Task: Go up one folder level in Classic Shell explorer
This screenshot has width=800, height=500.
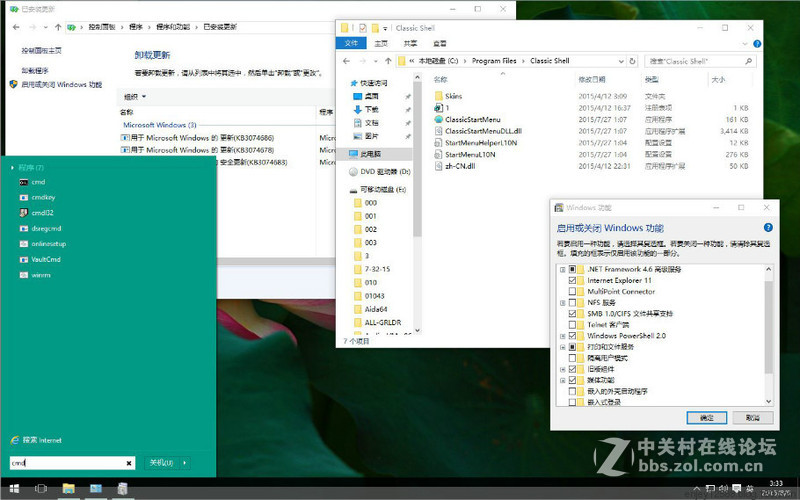Action: click(388, 61)
